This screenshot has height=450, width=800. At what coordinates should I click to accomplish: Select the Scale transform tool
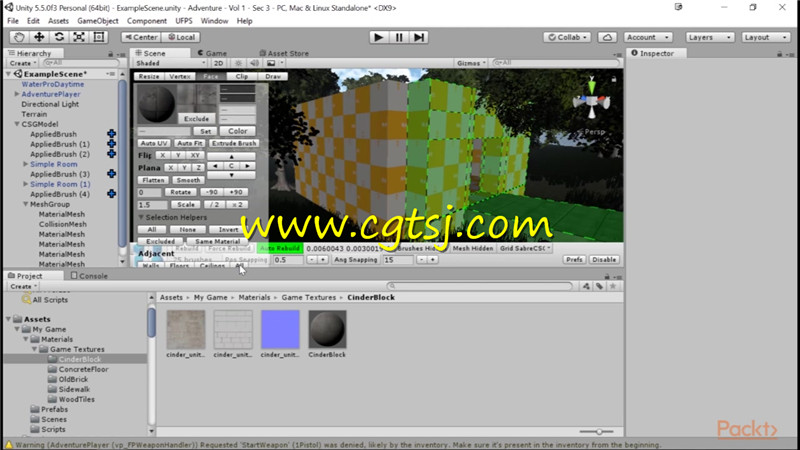tap(79, 37)
